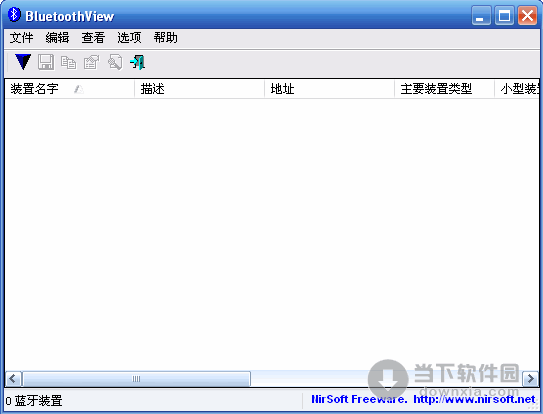The image size is (543, 414).
Task: Sort by the 地址 column header
Action: 330,89
